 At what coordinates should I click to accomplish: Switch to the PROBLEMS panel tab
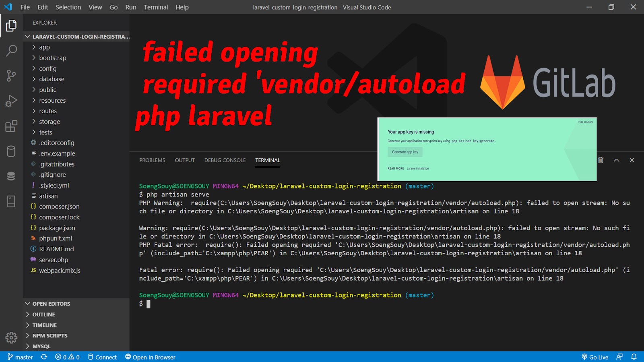pyautogui.click(x=152, y=160)
